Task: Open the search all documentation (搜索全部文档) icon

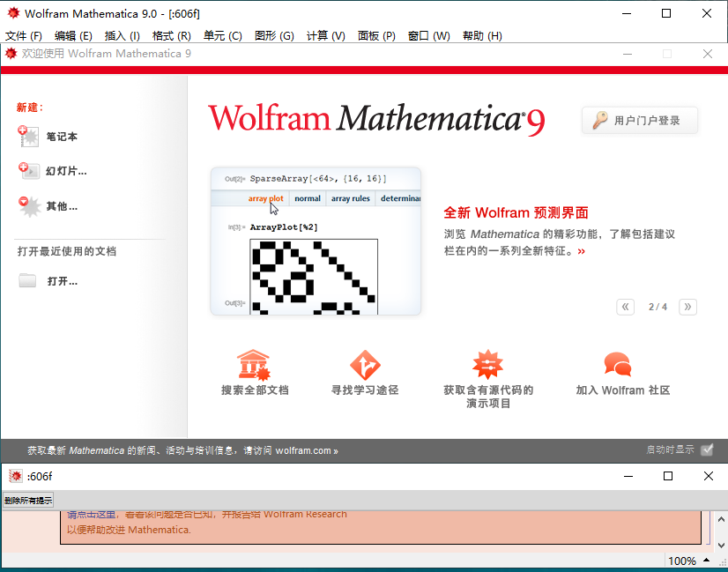Action: pos(254,364)
